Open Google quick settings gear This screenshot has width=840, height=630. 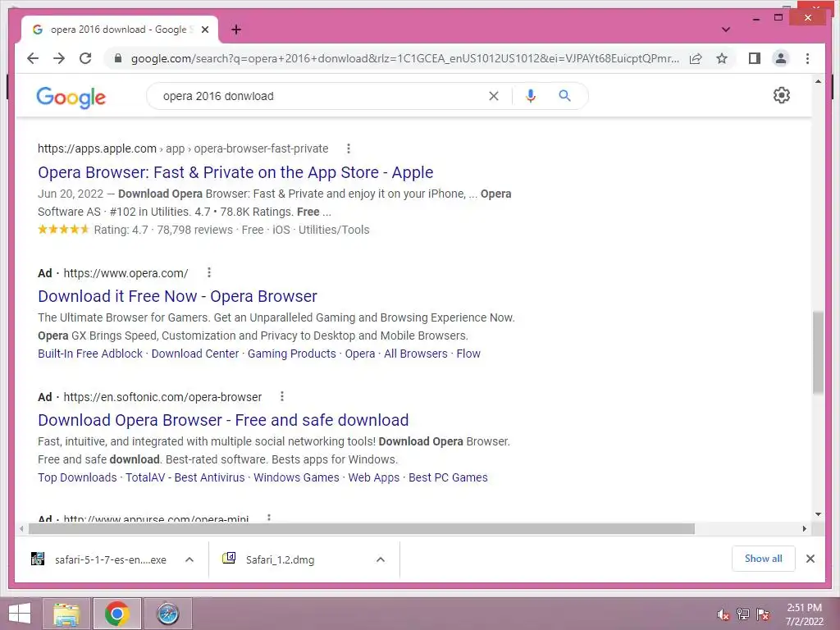pyautogui.click(x=782, y=95)
